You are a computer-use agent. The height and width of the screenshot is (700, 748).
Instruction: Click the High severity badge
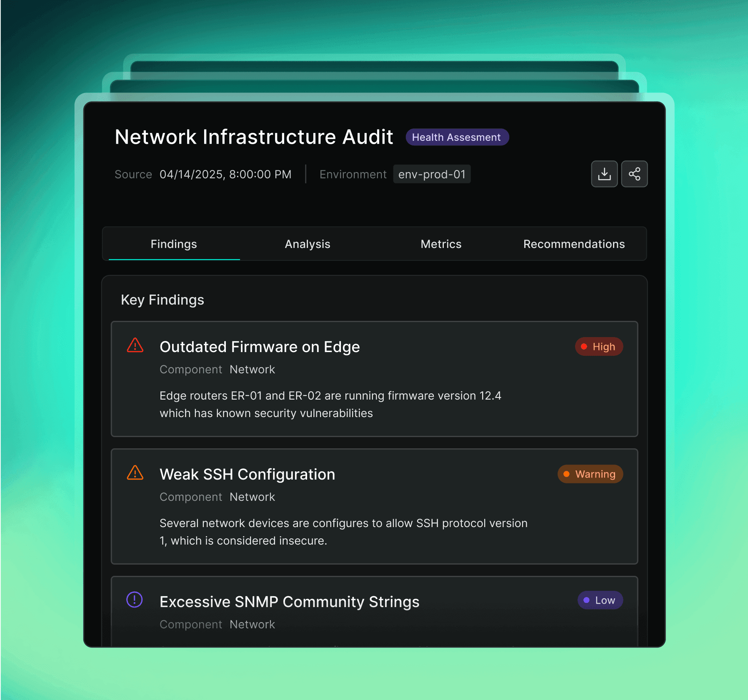tap(599, 346)
